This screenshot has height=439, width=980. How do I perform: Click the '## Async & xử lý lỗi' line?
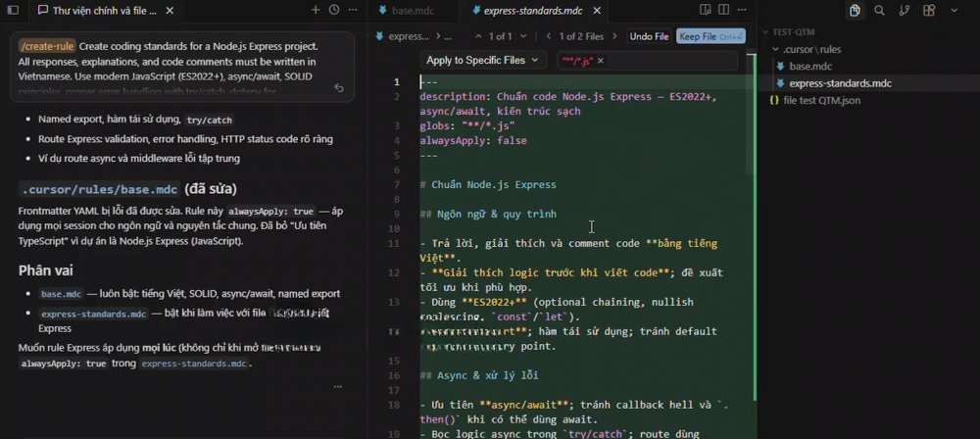tap(479, 375)
